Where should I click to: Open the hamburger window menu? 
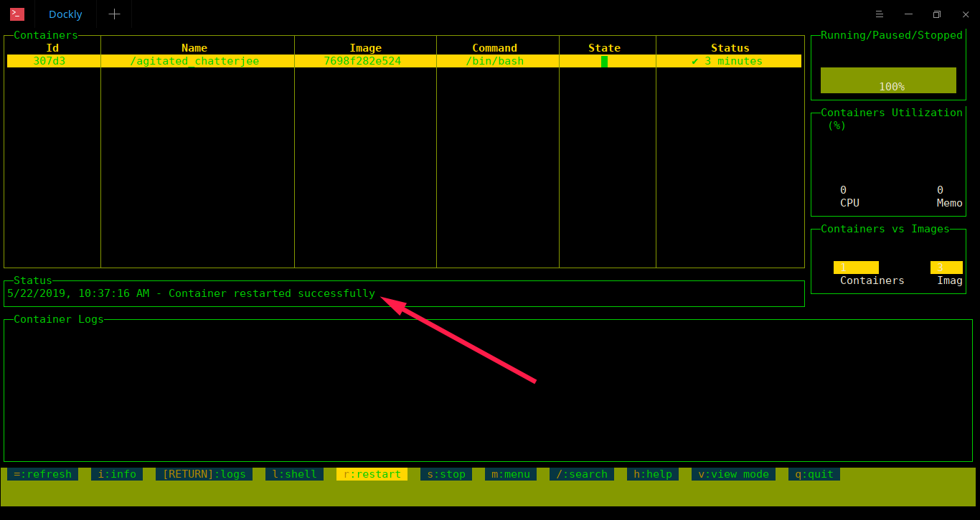[879, 14]
